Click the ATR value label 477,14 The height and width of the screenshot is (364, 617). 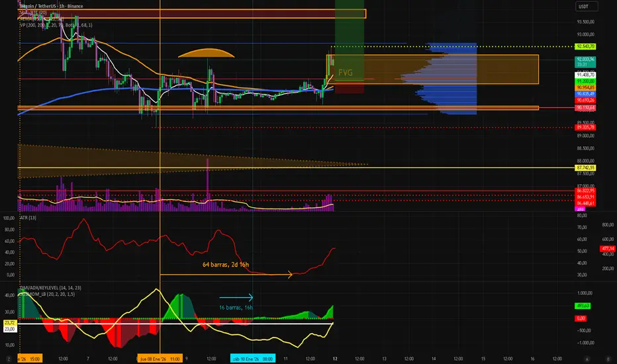pyautogui.click(x=608, y=249)
